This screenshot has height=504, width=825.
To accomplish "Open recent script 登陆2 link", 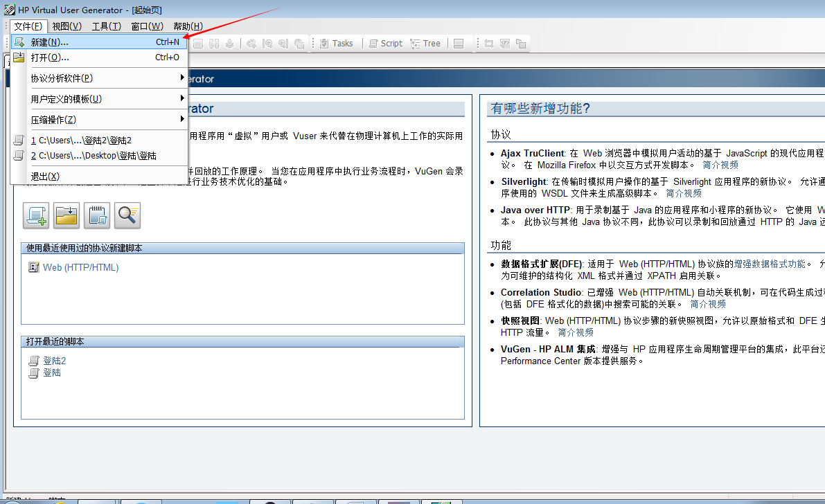I will tap(54, 361).
